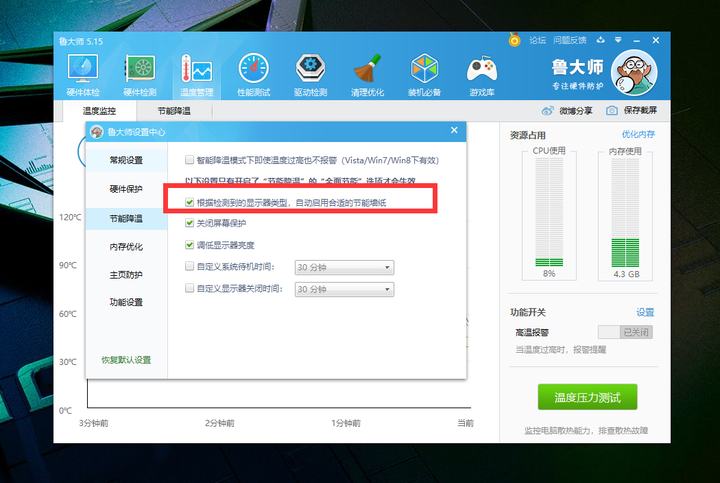The image size is (720, 483).
Task: Click the 1分钟前 time axis label
Action: tap(346, 423)
